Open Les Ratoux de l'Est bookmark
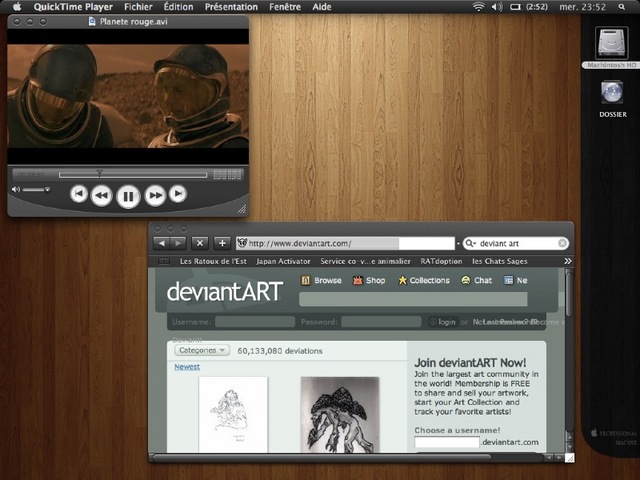 pos(213,261)
